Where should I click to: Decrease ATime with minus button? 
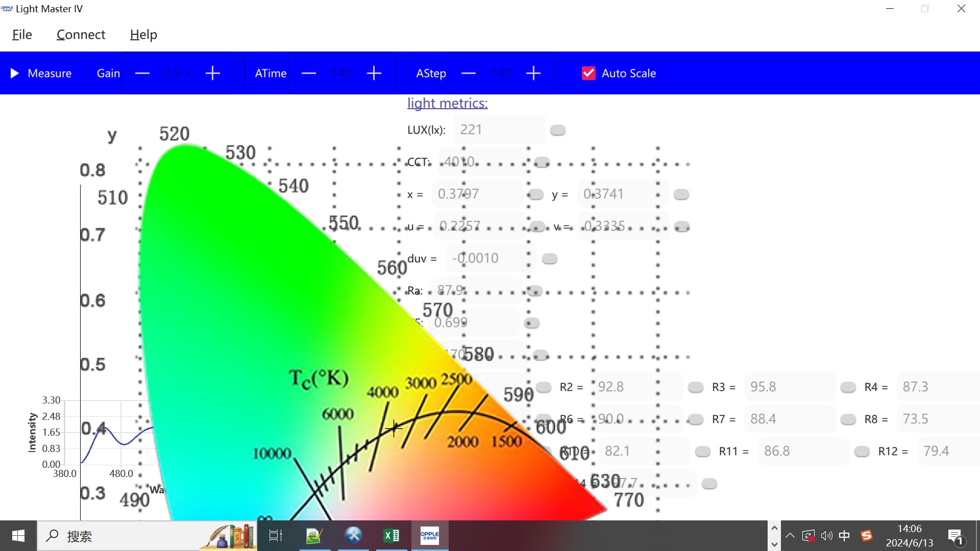309,73
